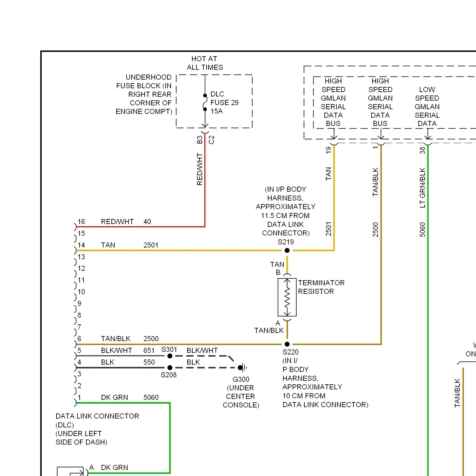Click vertical '5060' circuit number on green wire
Image resolution: width=476 pixels, height=476 pixels.
[x=422, y=230]
